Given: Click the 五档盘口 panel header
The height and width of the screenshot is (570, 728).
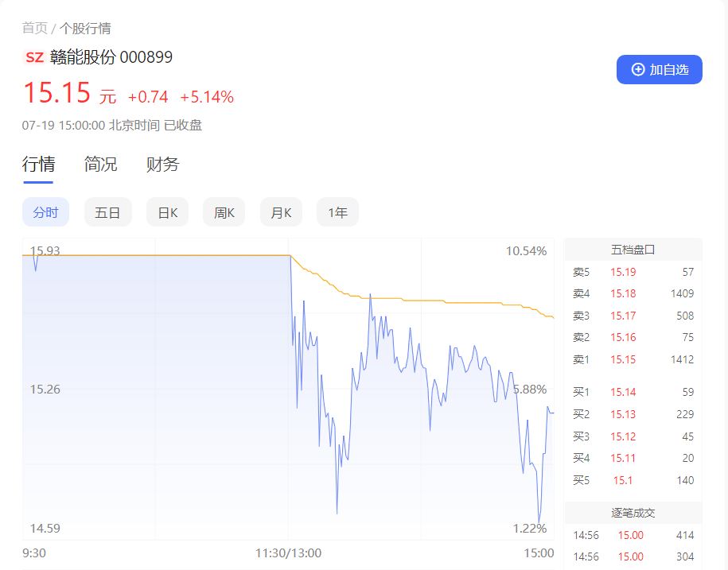Looking at the screenshot, I should coord(633,250).
